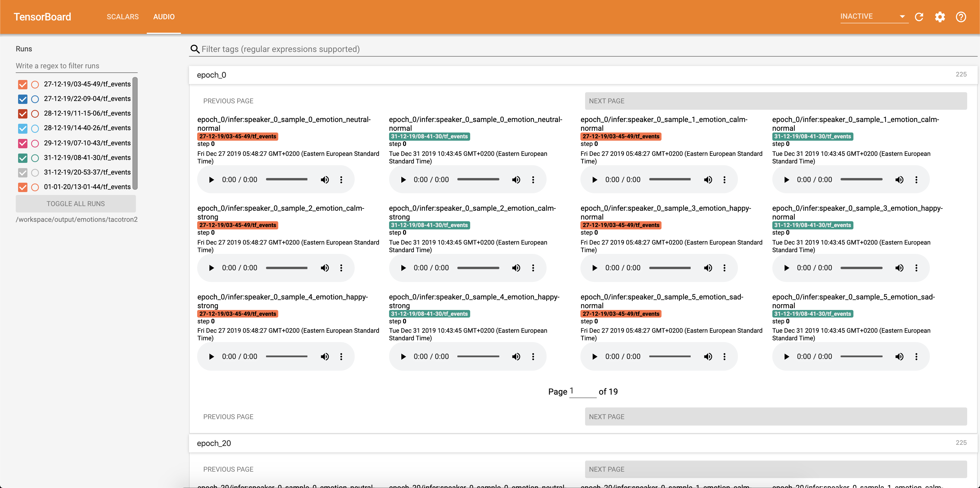980x488 pixels.
Task: Open TensorBoard settings gear icon
Action: pos(940,17)
